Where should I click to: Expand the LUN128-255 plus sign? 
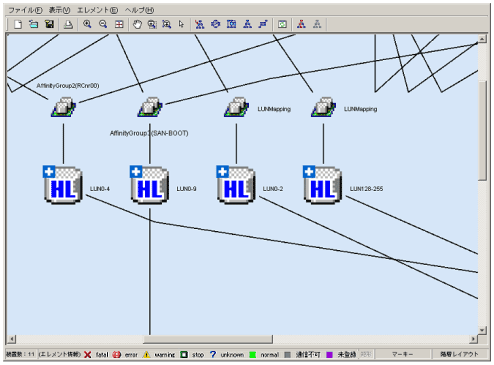coord(309,172)
